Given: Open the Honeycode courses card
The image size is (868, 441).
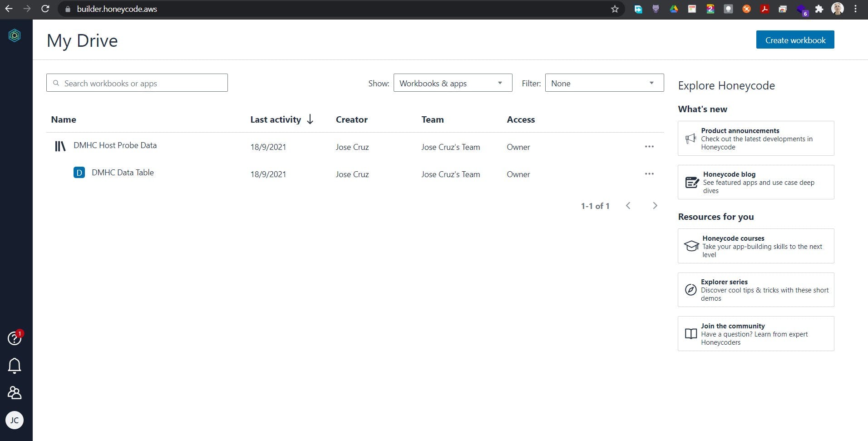Looking at the screenshot, I should click(x=756, y=246).
